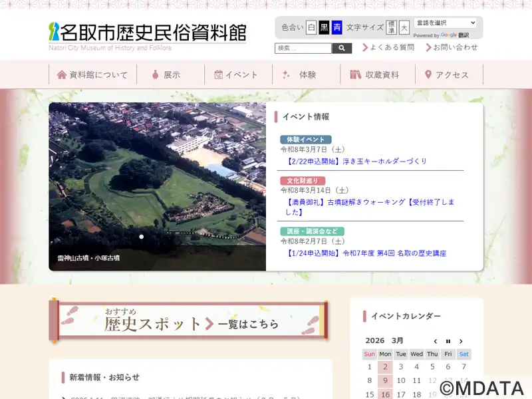
Task: Click the magnifier search button
Action: coord(342,49)
